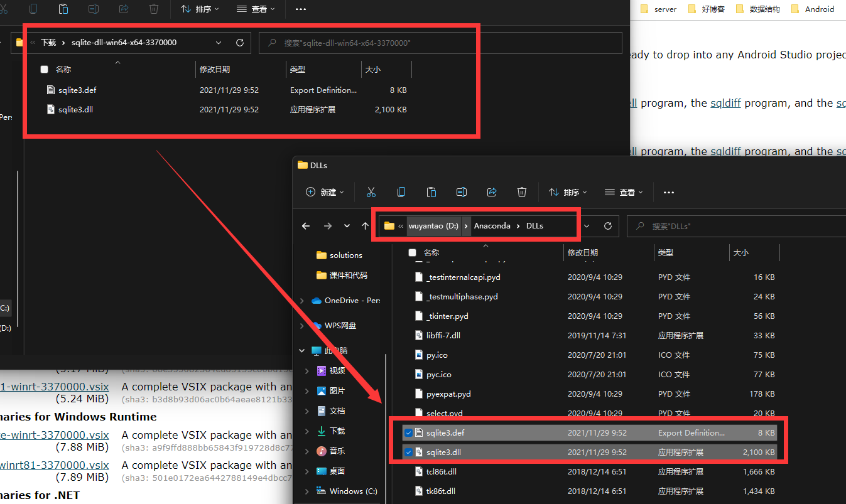The height and width of the screenshot is (504, 846).
Task: Expand OneDrive - Pers tree node
Action: 302,301
